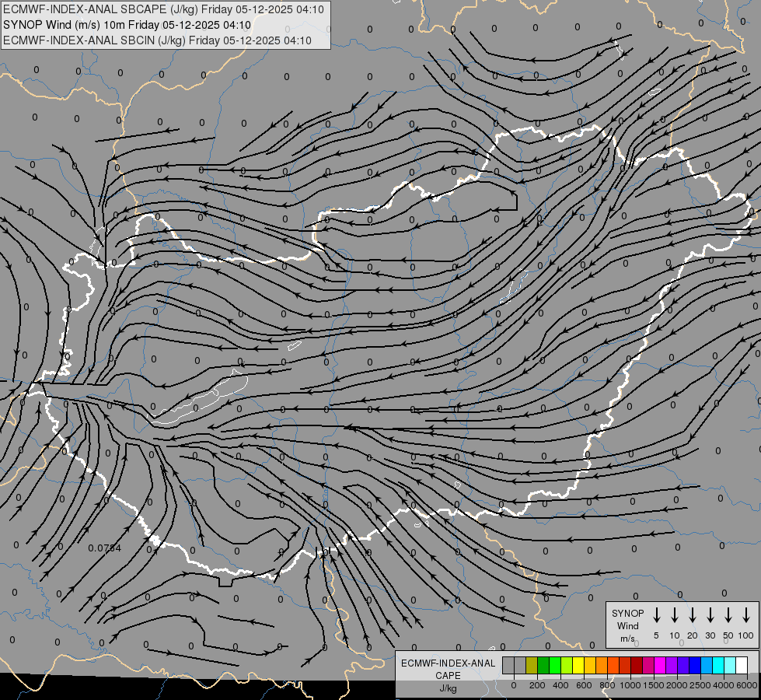Click the 1000 tick label on the CAPE scale

pos(630,685)
